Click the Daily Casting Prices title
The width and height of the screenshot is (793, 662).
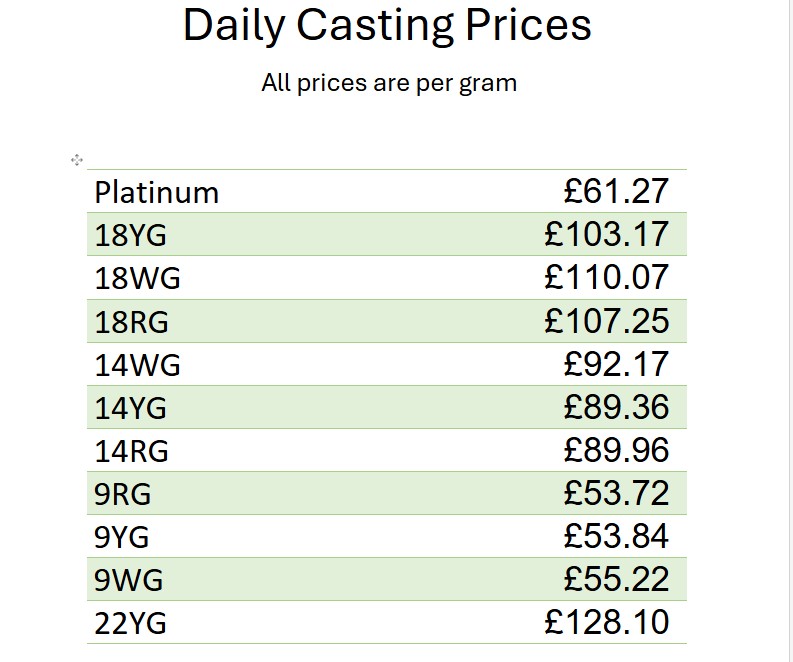[387, 26]
